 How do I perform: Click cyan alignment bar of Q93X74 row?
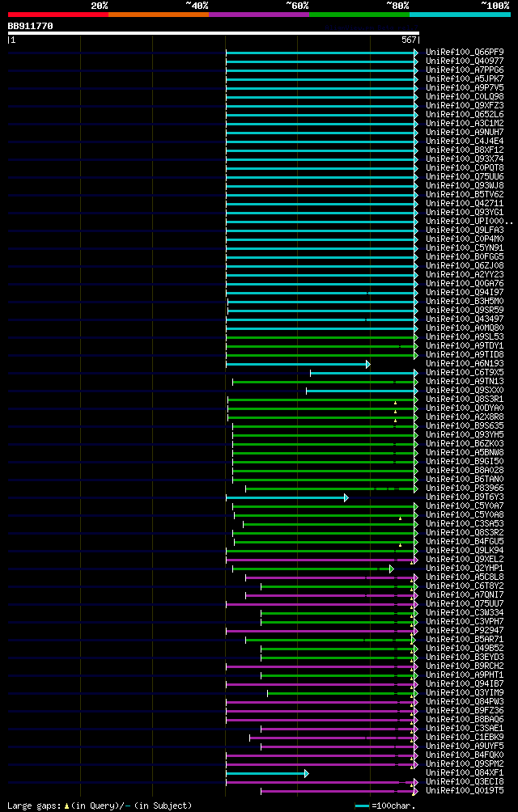coord(321,159)
